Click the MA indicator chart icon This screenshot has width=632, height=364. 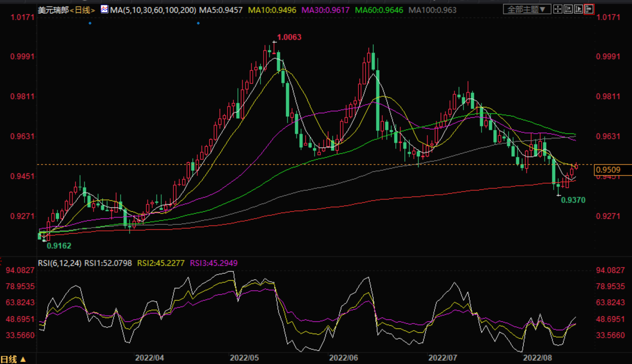(104, 9)
